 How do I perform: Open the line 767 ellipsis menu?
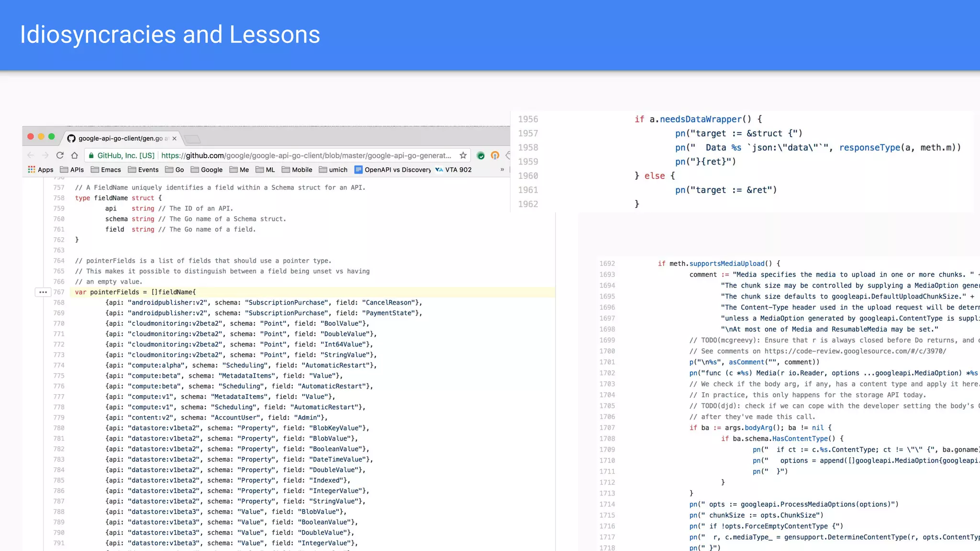[x=43, y=292]
